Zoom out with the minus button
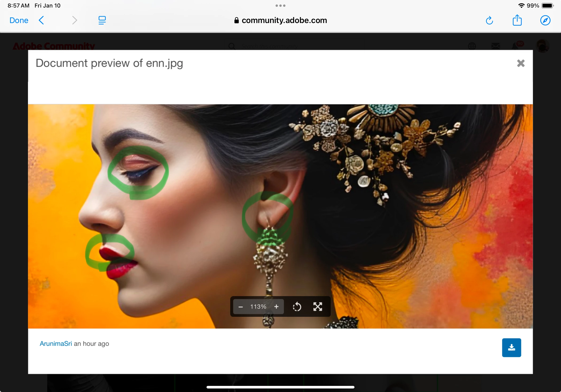Image resolution: width=561 pixels, height=392 pixels. 240,307
